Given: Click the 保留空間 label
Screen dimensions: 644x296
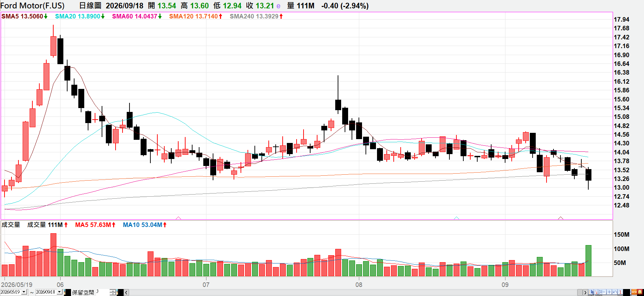Looking at the screenshot, I should [83, 293].
